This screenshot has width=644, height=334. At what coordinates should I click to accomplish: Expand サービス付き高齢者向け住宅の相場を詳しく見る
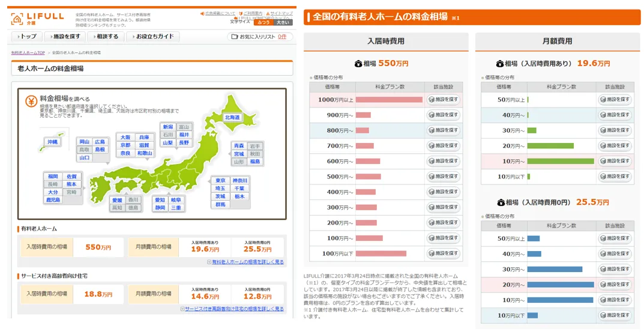pyautogui.click(x=233, y=309)
